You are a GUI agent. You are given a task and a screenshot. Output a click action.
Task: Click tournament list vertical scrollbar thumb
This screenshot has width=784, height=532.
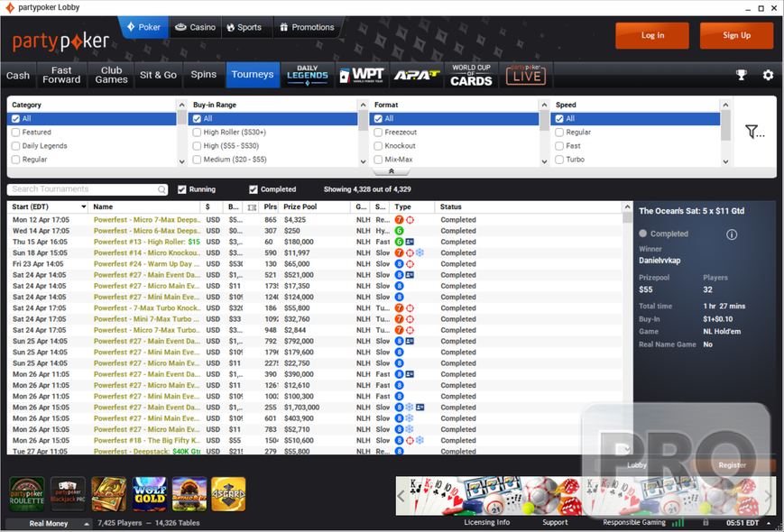click(x=627, y=218)
